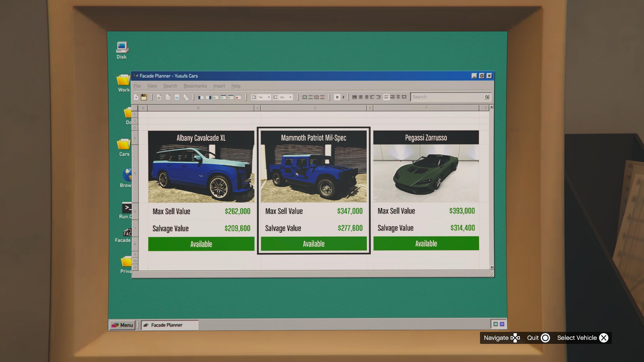
Task: Toggle Italic formatting button
Action: coord(343,97)
